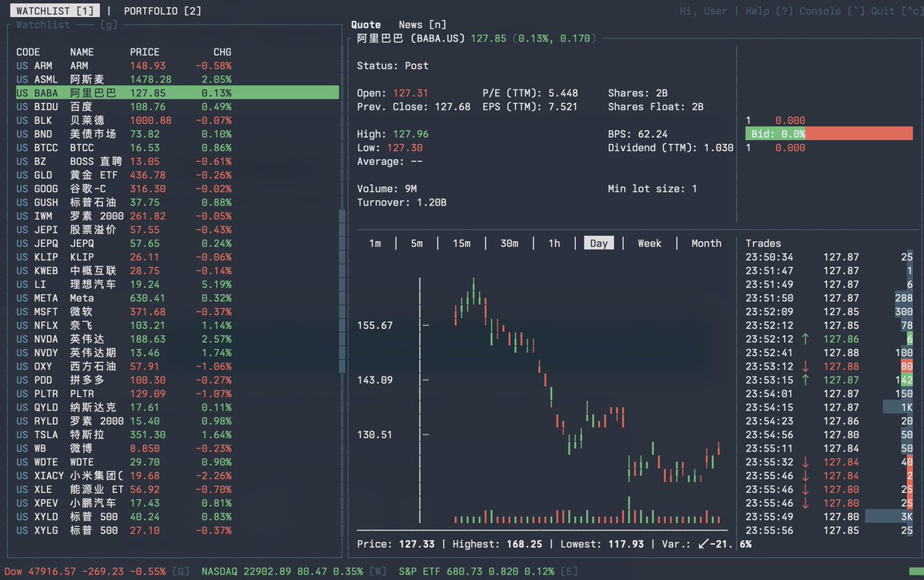
Task: Select the TSLA row in watchlist
Action: [x=177, y=435]
